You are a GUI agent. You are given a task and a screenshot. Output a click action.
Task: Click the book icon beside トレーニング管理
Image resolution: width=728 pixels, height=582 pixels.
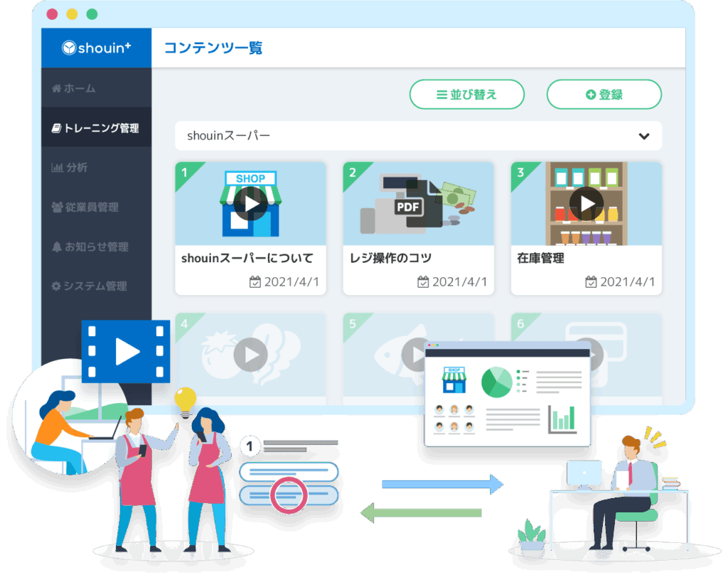point(56,129)
